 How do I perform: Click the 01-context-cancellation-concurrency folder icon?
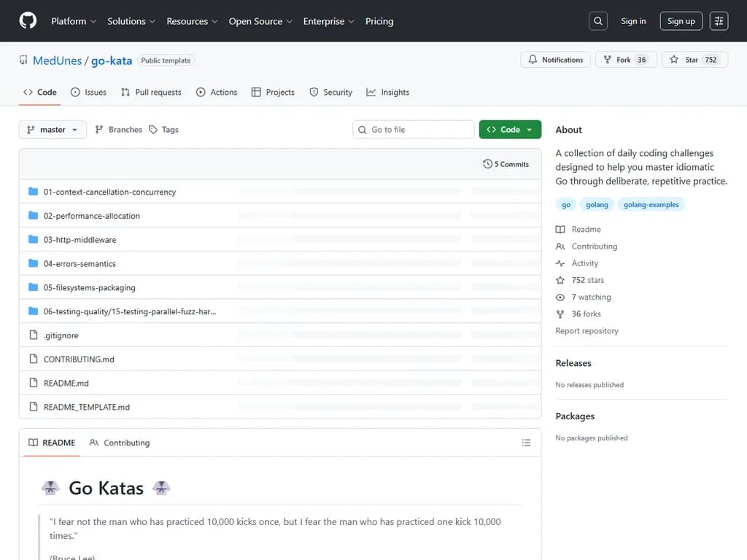[x=33, y=192]
